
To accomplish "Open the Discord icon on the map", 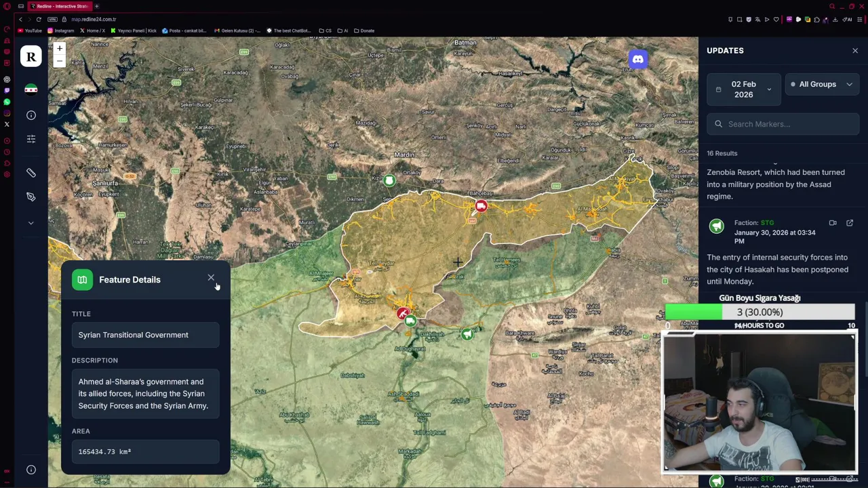I will (637, 59).
